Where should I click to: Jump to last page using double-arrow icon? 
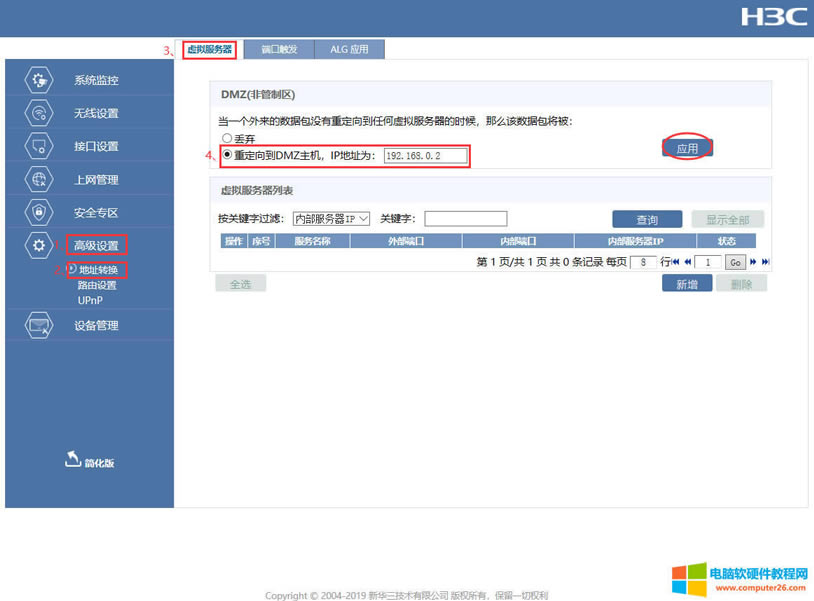pos(763,261)
